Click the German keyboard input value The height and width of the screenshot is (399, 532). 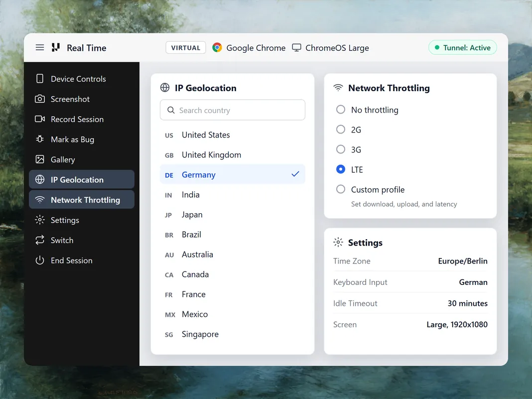click(x=473, y=282)
